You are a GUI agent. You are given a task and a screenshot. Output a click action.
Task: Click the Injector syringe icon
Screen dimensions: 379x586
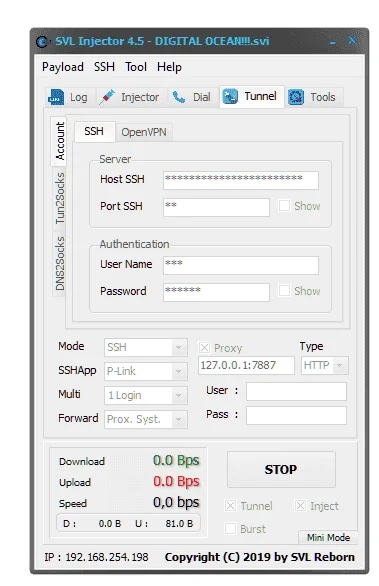107,97
